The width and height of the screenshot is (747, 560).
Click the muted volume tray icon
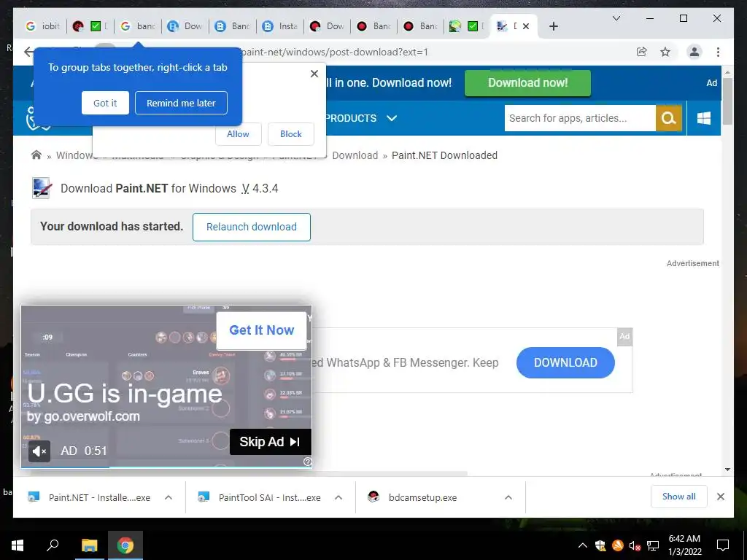point(635,545)
